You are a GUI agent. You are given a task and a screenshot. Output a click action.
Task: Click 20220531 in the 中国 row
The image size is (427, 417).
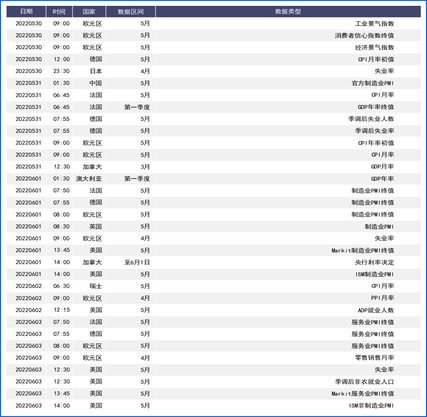coord(29,83)
